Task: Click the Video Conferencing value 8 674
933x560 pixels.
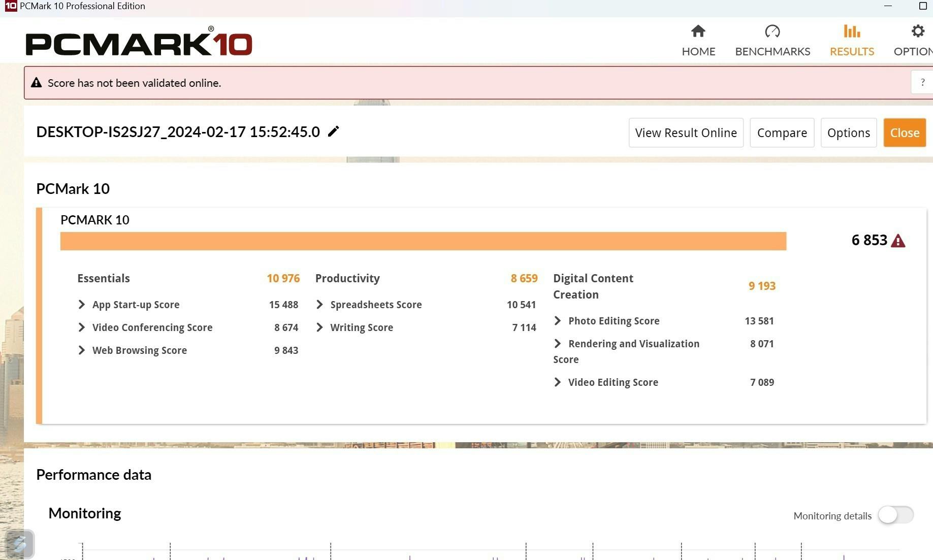Action: point(286,327)
